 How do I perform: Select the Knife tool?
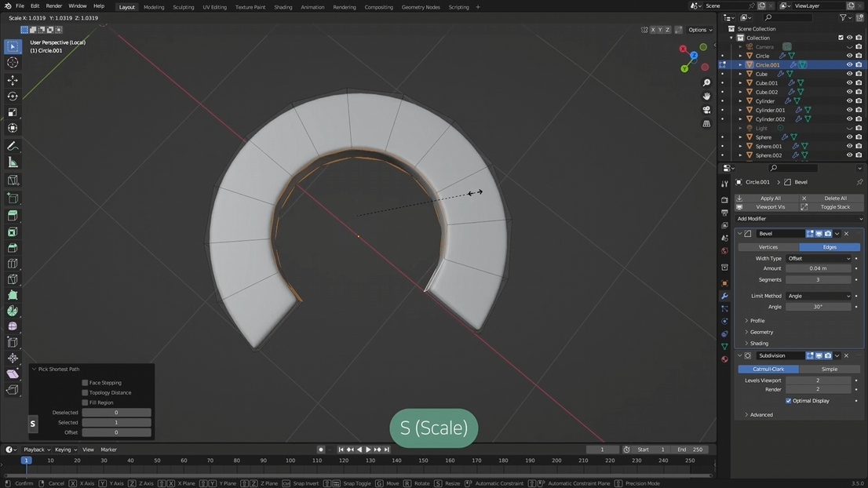[13, 279]
